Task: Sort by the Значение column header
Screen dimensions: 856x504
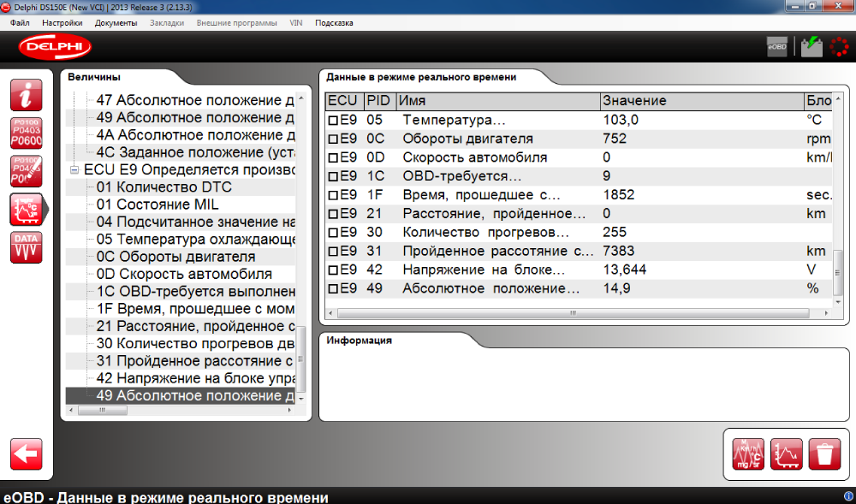Action: point(702,101)
